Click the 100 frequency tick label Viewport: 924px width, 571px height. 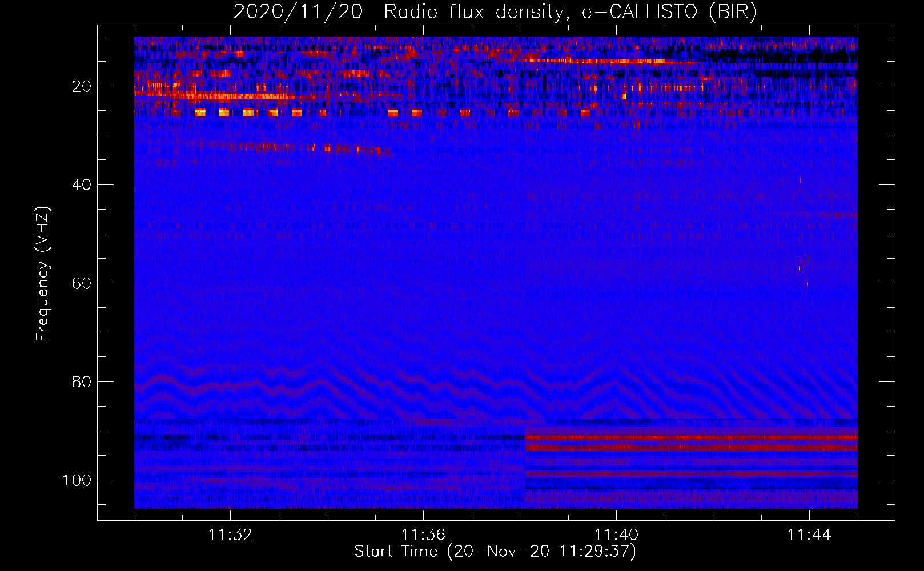point(77,480)
